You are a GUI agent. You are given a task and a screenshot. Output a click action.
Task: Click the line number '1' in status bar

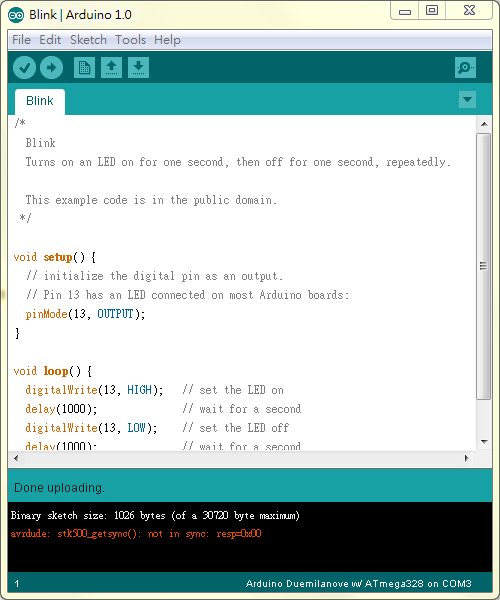(17, 584)
